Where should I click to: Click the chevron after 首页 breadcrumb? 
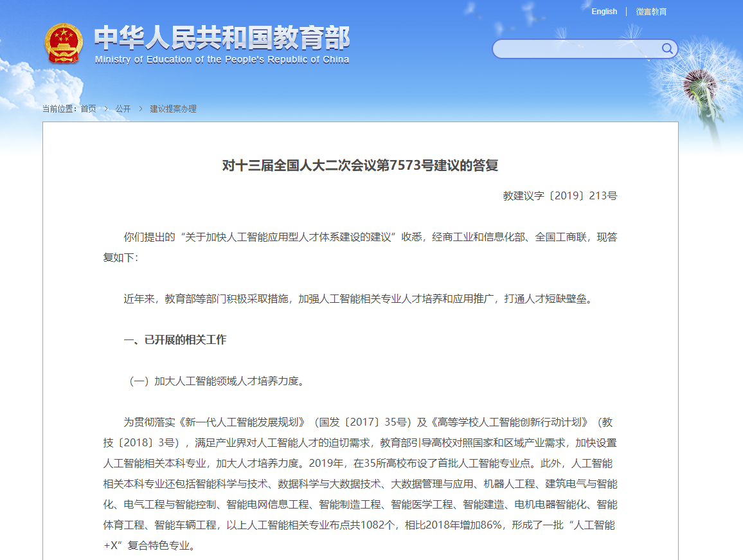[x=106, y=109]
